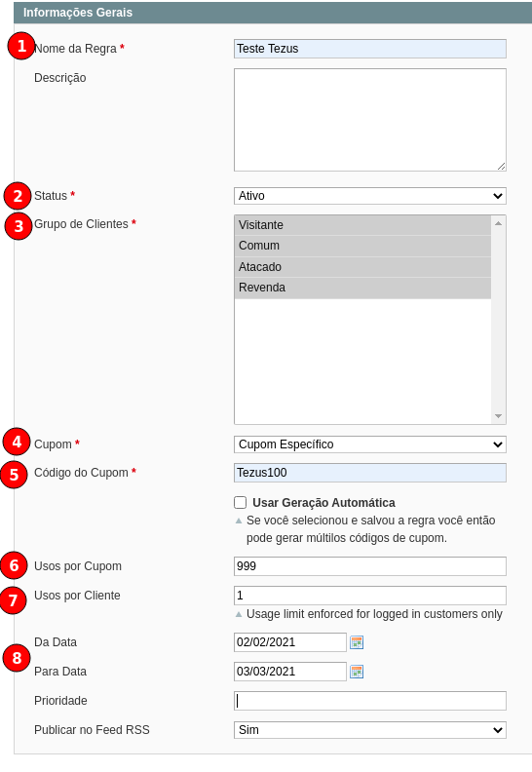Click the red number 4 marker
The image size is (532, 772).
pos(17,442)
